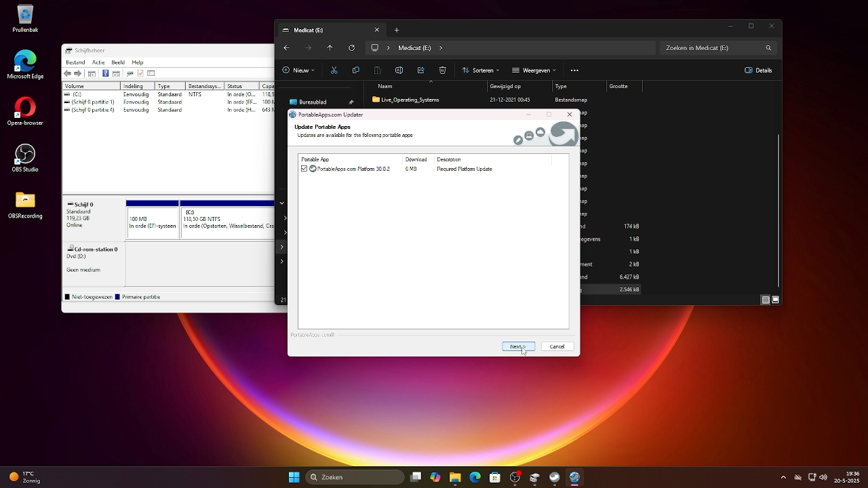Open the Windows Start menu
The height and width of the screenshot is (488, 868).
pyautogui.click(x=294, y=477)
